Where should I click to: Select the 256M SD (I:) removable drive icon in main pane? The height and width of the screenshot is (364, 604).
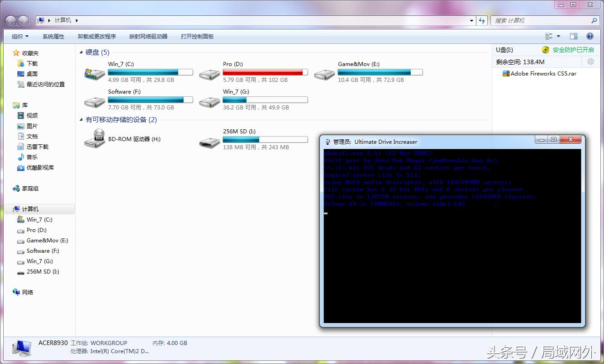click(x=209, y=142)
